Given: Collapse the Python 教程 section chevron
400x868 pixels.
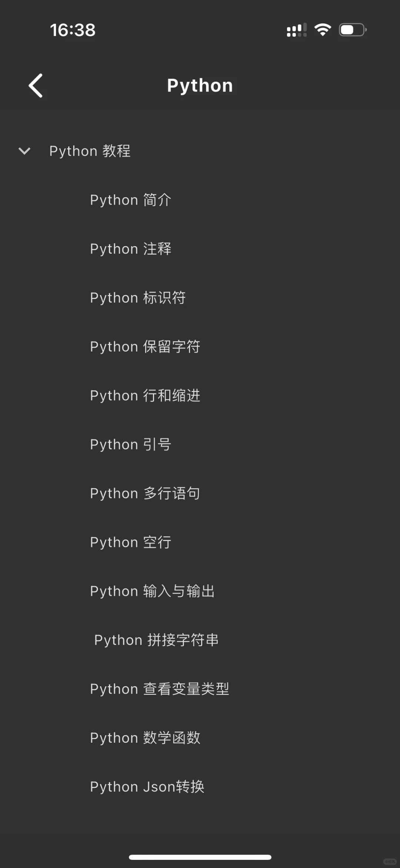Looking at the screenshot, I should click(24, 151).
